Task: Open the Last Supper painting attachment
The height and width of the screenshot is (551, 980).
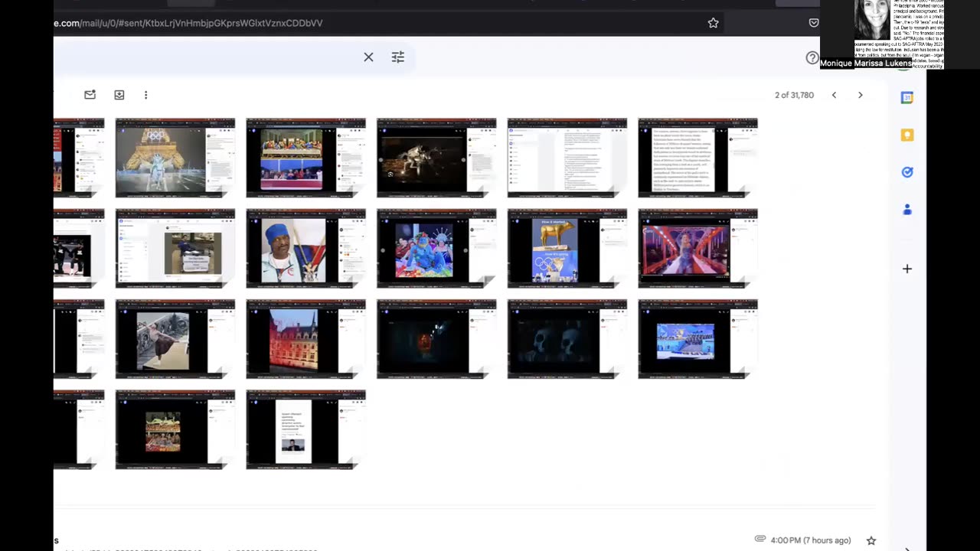Action: click(x=305, y=158)
